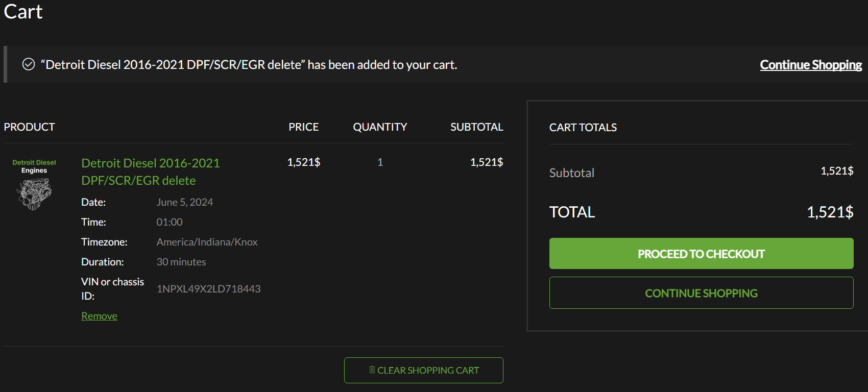Click the trash icon on Clear Shopping Cart
This screenshot has width=868, height=392.
372,370
